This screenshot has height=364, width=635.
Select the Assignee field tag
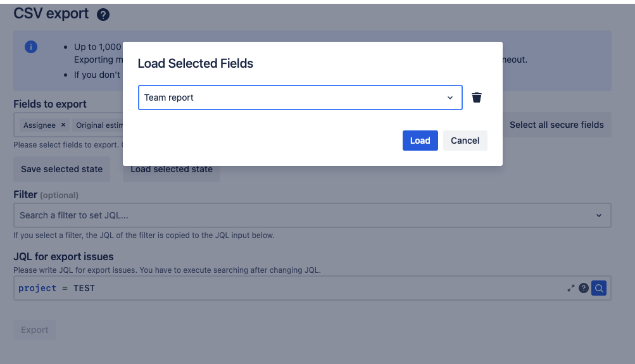point(39,125)
